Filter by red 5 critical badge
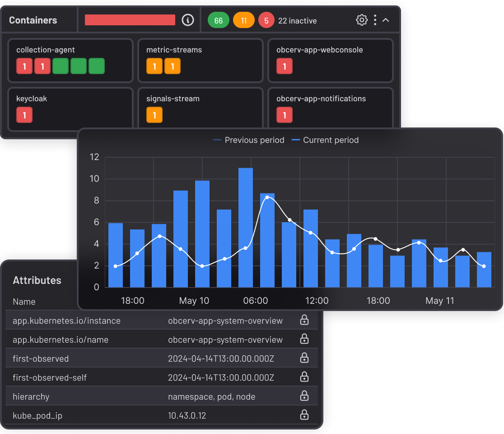504x434 pixels. click(266, 20)
